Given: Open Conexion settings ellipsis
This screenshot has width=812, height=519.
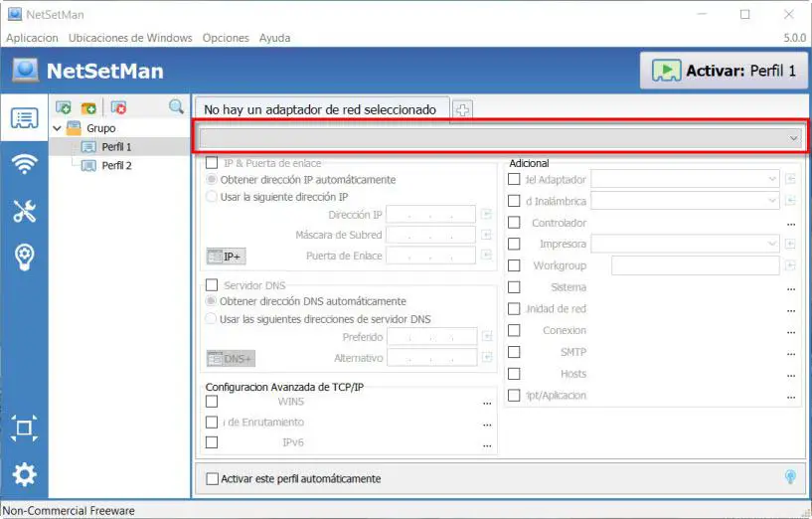Looking at the screenshot, I should tap(791, 332).
